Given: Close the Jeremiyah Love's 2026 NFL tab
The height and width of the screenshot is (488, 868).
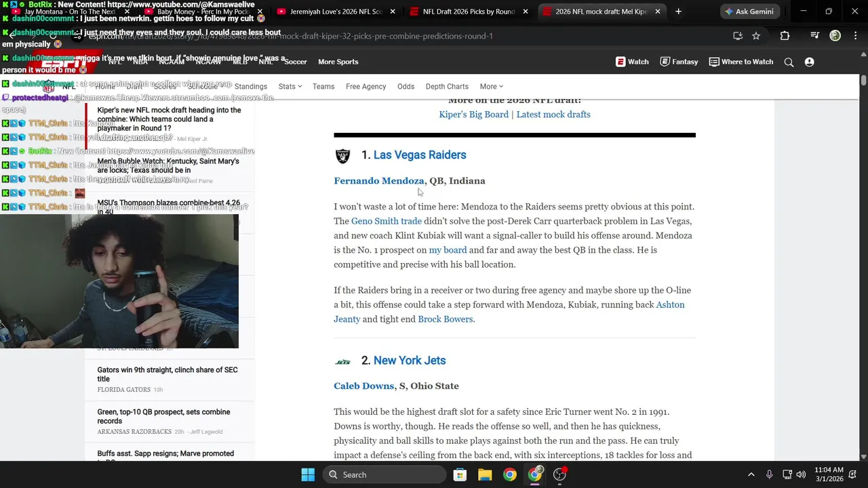Looking at the screenshot, I should click(393, 12).
